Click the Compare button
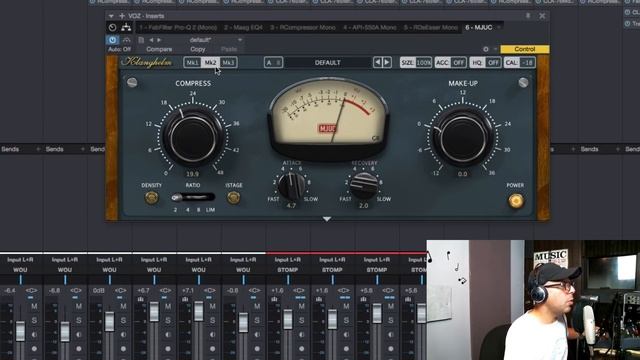The width and height of the screenshot is (640, 360). [x=159, y=49]
